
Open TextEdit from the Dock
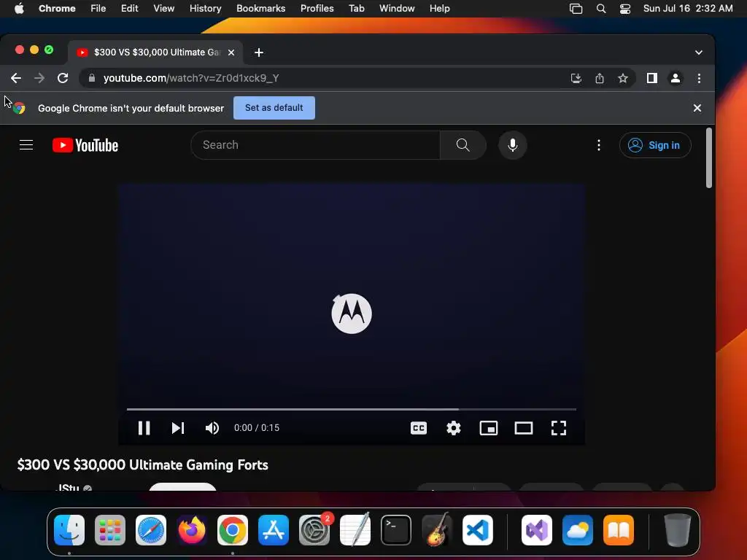pyautogui.click(x=355, y=530)
